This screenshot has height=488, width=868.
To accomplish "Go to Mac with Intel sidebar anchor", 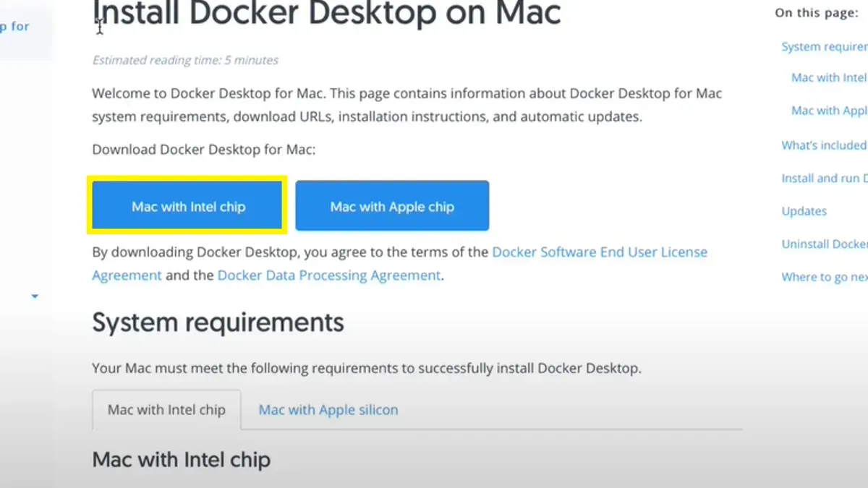I will 829,77.
